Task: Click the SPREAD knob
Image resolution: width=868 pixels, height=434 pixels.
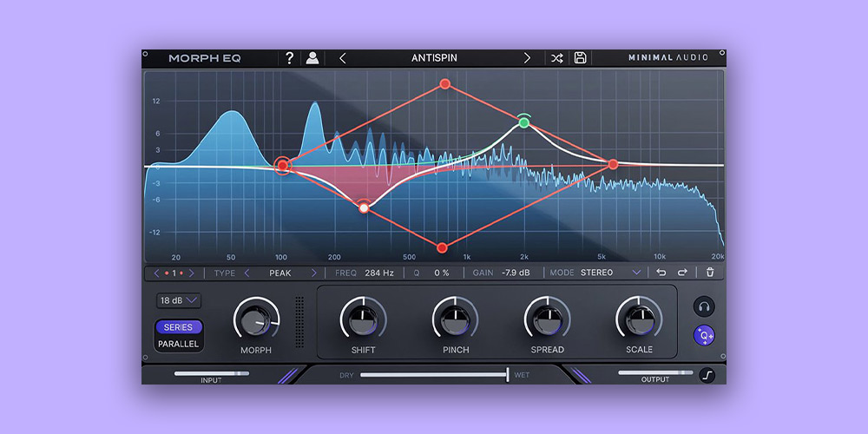Action: (547, 320)
